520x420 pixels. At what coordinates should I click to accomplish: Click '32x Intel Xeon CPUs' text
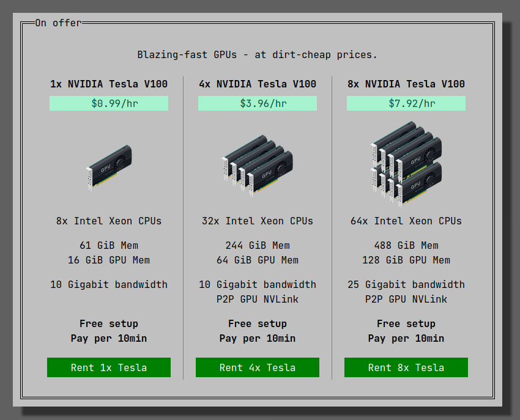pos(258,221)
